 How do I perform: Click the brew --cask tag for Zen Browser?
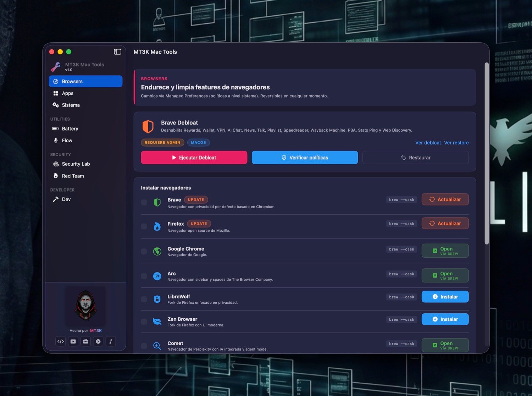(401, 320)
